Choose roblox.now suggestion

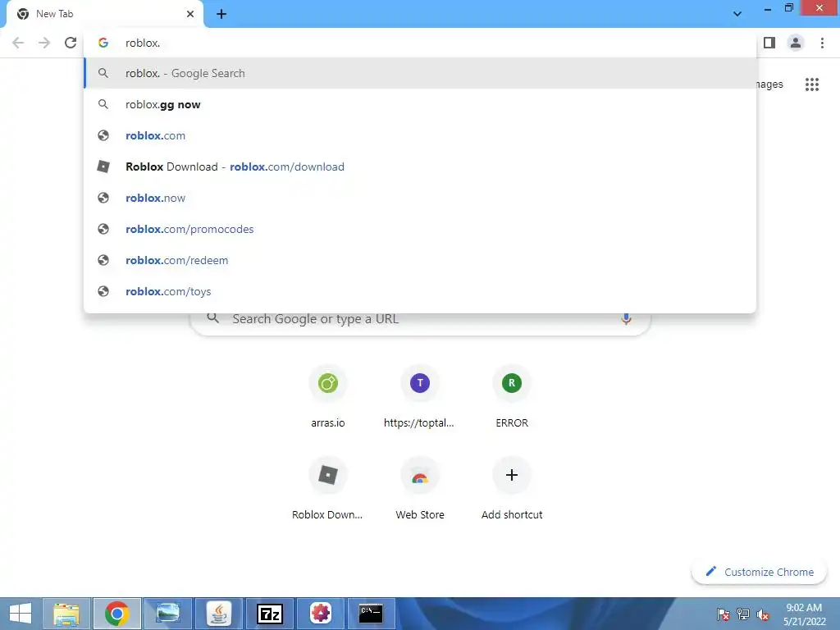click(420, 198)
